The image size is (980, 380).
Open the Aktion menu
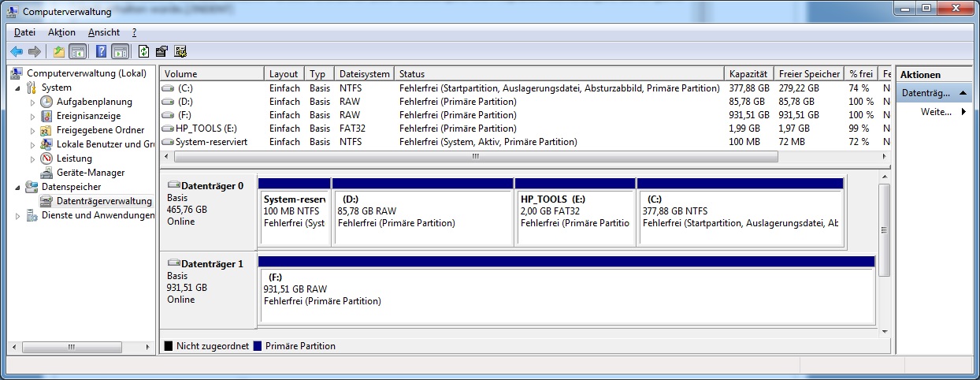[x=61, y=32]
